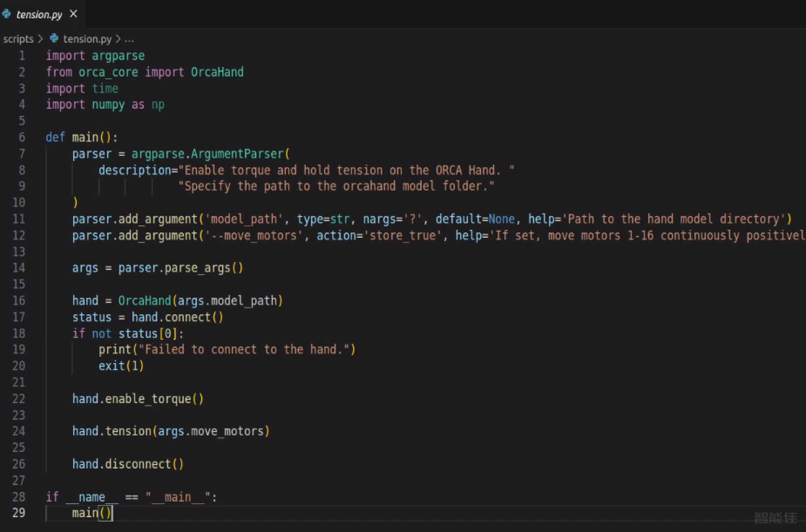This screenshot has height=532, width=806.
Task: Click argparse.ArgumentParser on line 7
Action: tap(208, 154)
